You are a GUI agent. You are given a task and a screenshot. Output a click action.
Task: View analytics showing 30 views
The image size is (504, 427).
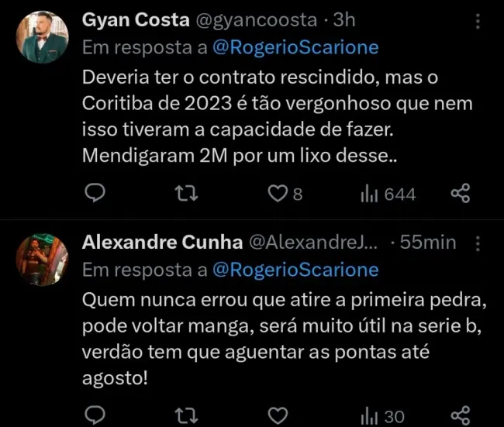(x=381, y=416)
